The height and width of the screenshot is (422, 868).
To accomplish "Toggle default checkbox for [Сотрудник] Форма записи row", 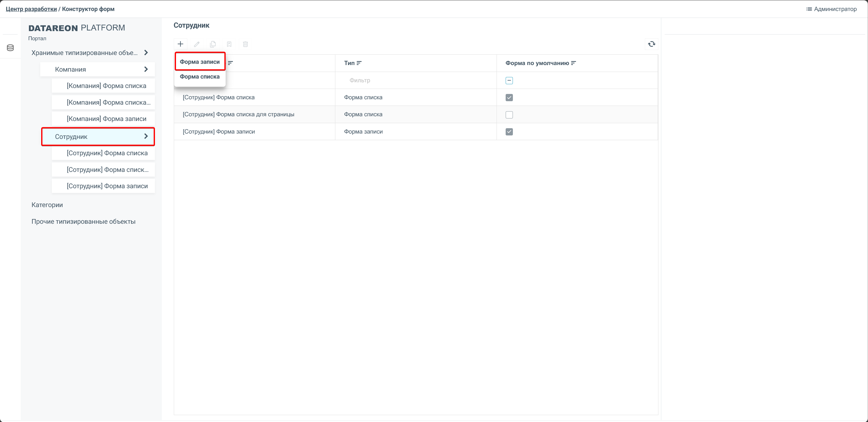I will [509, 132].
